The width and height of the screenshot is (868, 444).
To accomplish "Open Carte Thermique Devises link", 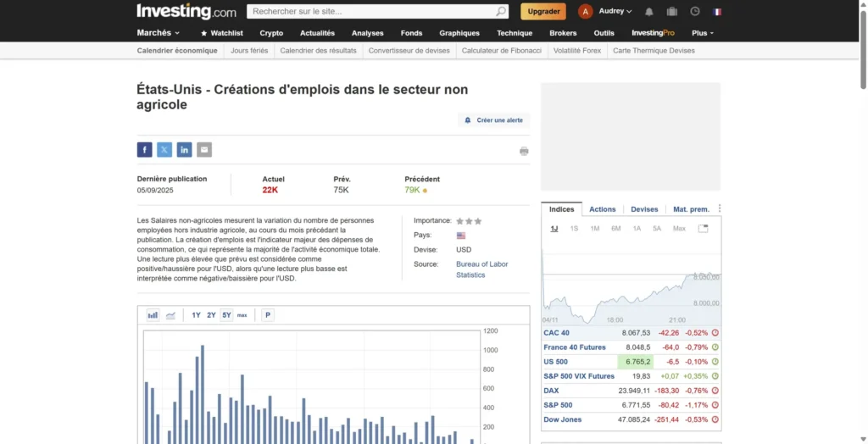I will click(654, 50).
